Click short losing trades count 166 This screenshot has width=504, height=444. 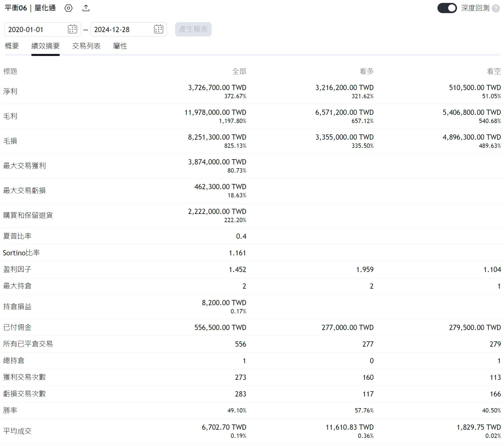coord(495,394)
